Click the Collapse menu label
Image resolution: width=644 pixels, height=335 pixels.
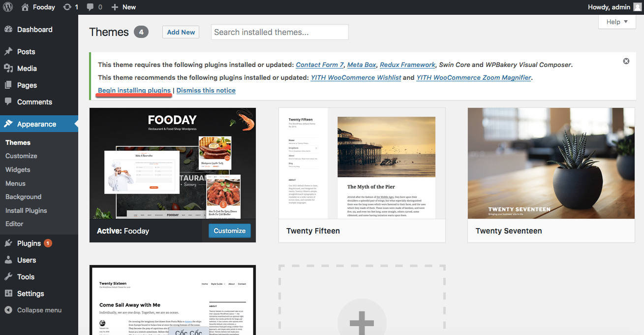tap(39, 310)
